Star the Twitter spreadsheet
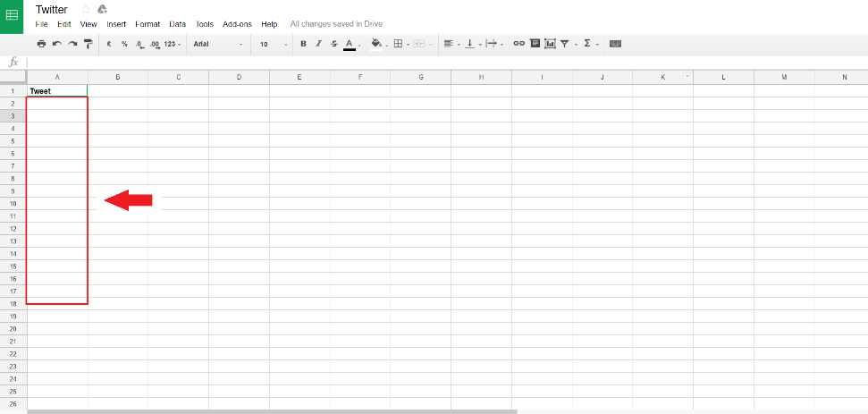The height and width of the screenshot is (414, 868). [86, 9]
